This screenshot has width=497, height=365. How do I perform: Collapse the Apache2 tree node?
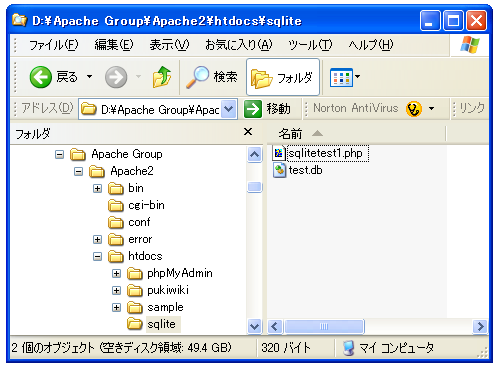[x=78, y=171]
